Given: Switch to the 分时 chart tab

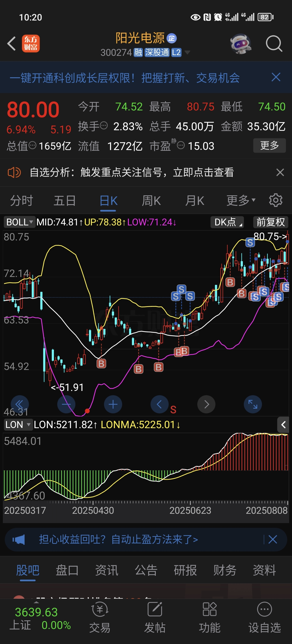Looking at the screenshot, I should click(21, 201).
